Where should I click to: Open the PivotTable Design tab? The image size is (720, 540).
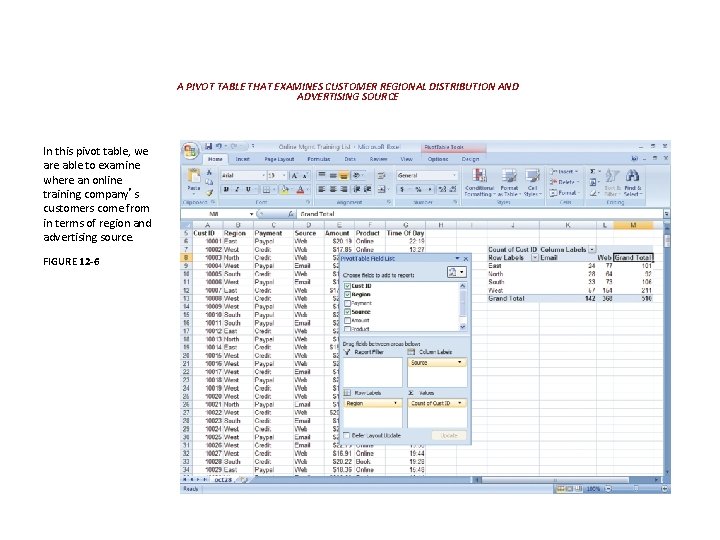click(x=470, y=159)
